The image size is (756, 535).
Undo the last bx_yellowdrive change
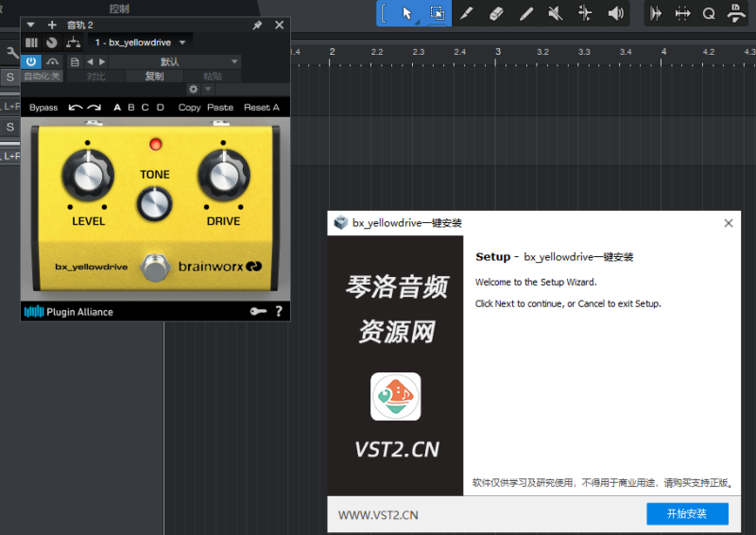click(76, 107)
